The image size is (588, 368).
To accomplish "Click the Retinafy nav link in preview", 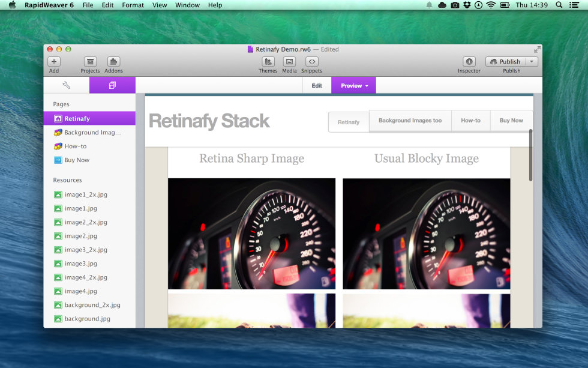I will pyautogui.click(x=349, y=122).
